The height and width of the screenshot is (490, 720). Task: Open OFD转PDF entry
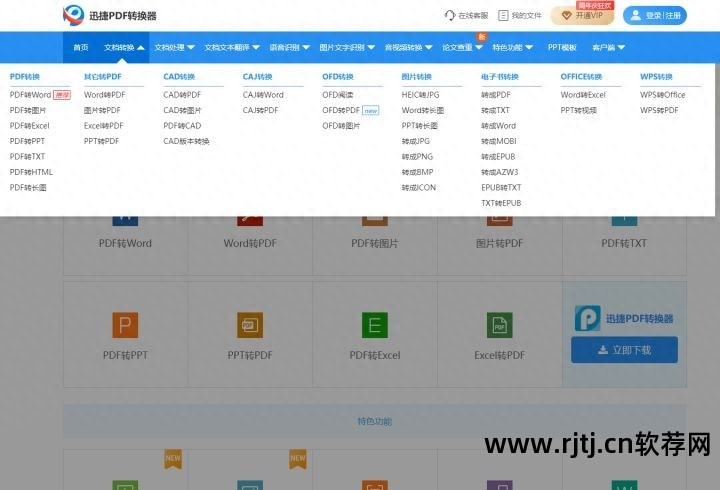point(341,110)
